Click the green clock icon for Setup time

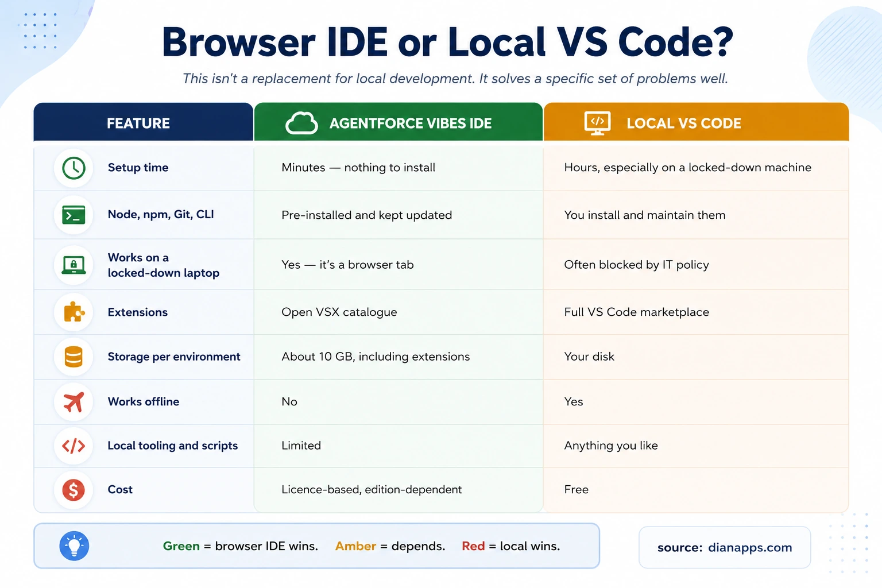[x=73, y=168]
